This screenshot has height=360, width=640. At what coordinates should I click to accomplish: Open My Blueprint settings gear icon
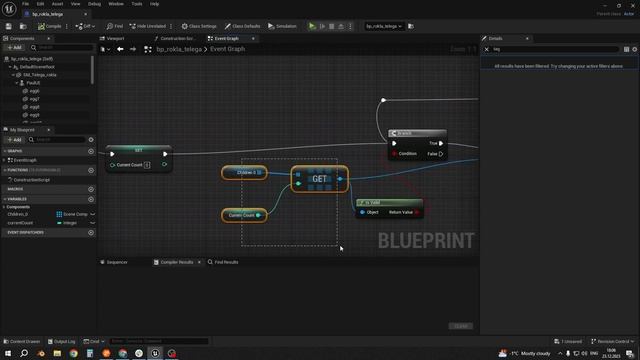[91, 140]
